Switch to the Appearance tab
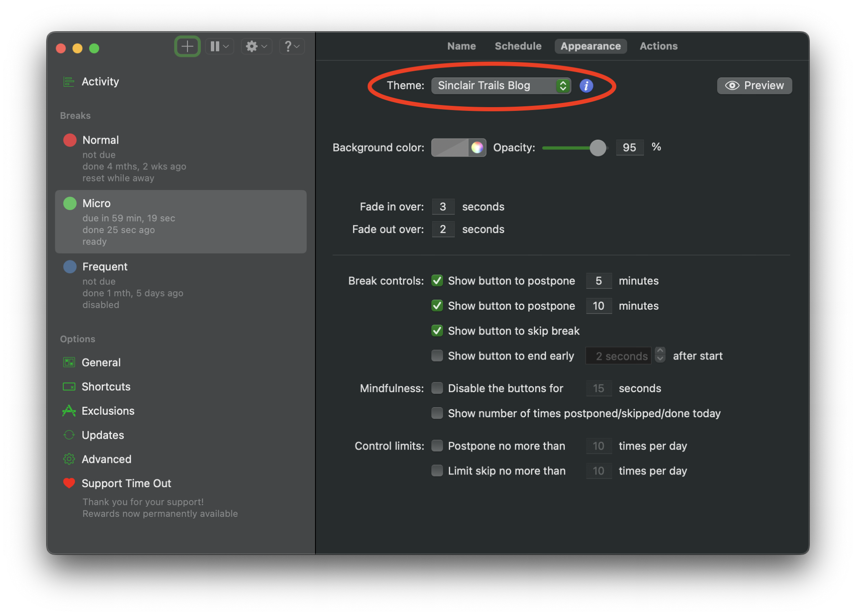This screenshot has height=616, width=856. click(590, 46)
